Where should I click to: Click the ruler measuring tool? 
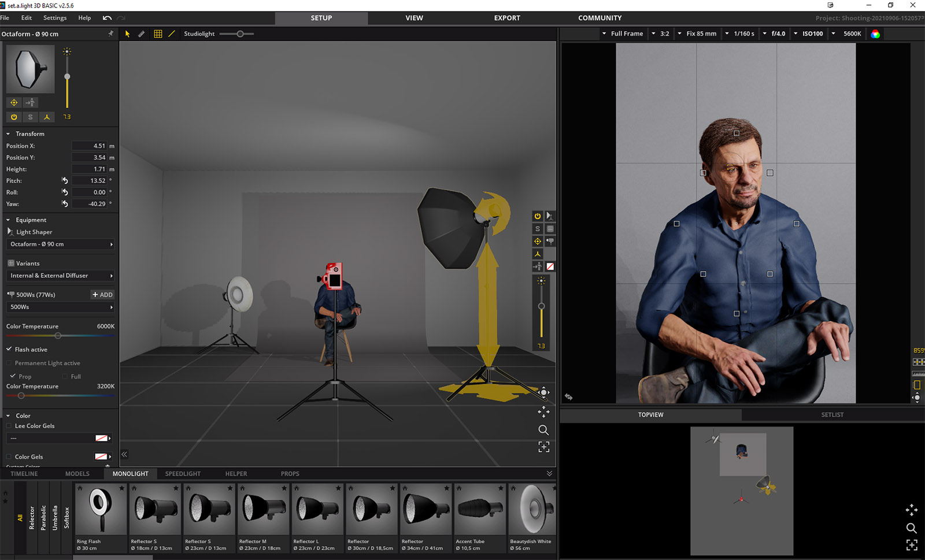point(142,34)
